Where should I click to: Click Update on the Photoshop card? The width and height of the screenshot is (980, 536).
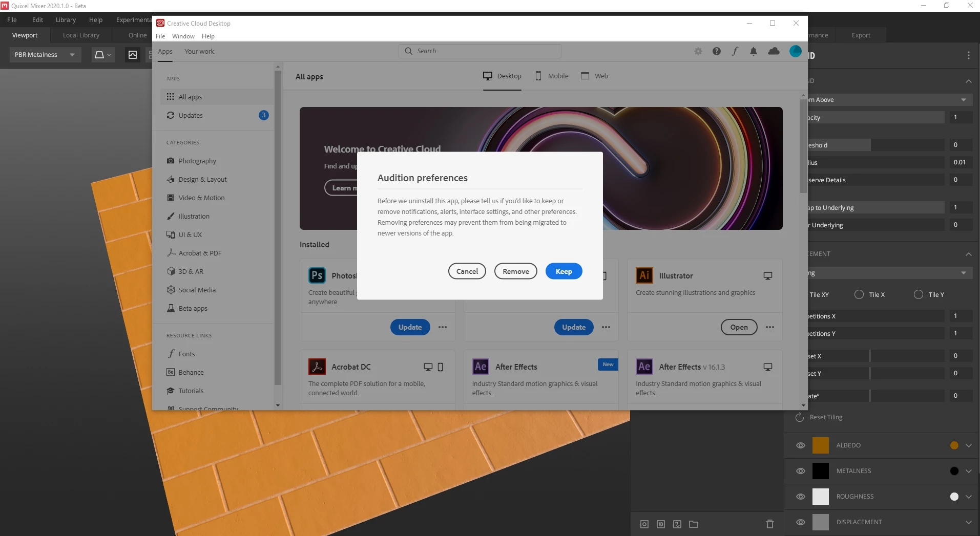tap(410, 327)
